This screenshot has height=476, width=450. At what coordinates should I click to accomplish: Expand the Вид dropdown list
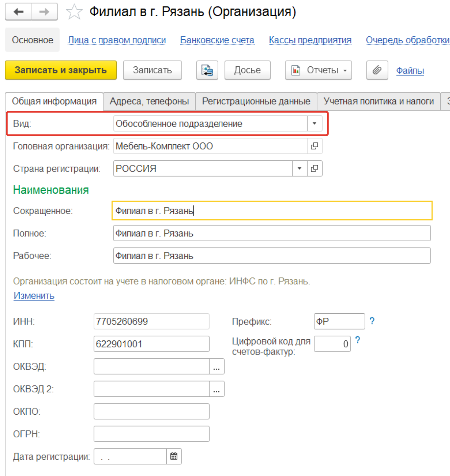314,124
